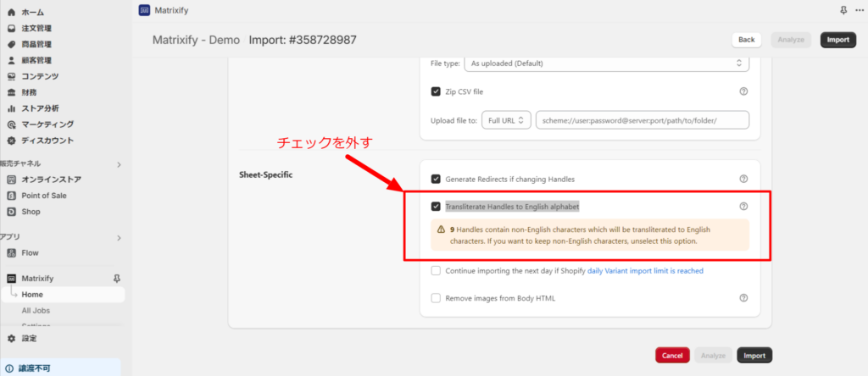Open 財務 finance bank icon
868x376 pixels.
11,92
